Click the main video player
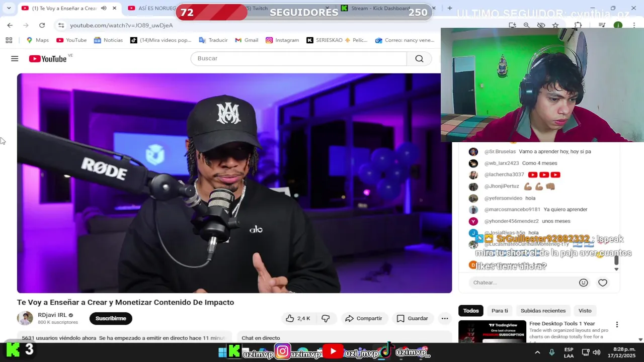Viewport: 644px width, 362px height. [x=234, y=183]
